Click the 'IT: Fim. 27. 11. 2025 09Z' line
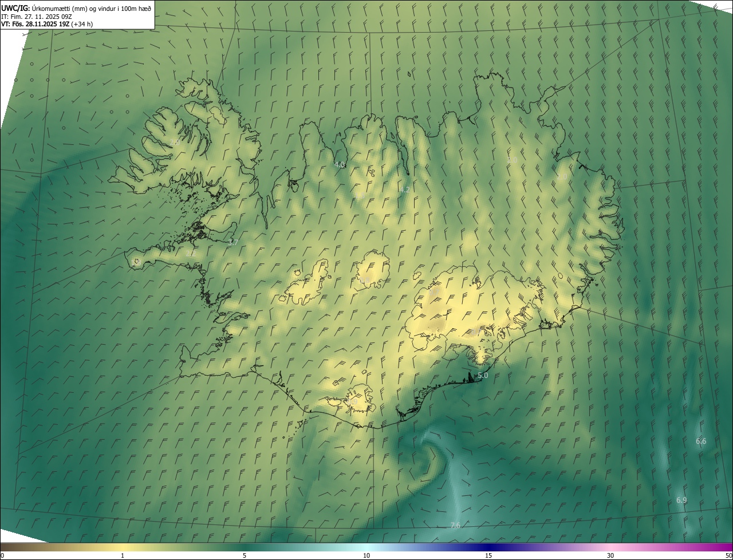Viewport: 733px width, 560px height. (37, 16)
